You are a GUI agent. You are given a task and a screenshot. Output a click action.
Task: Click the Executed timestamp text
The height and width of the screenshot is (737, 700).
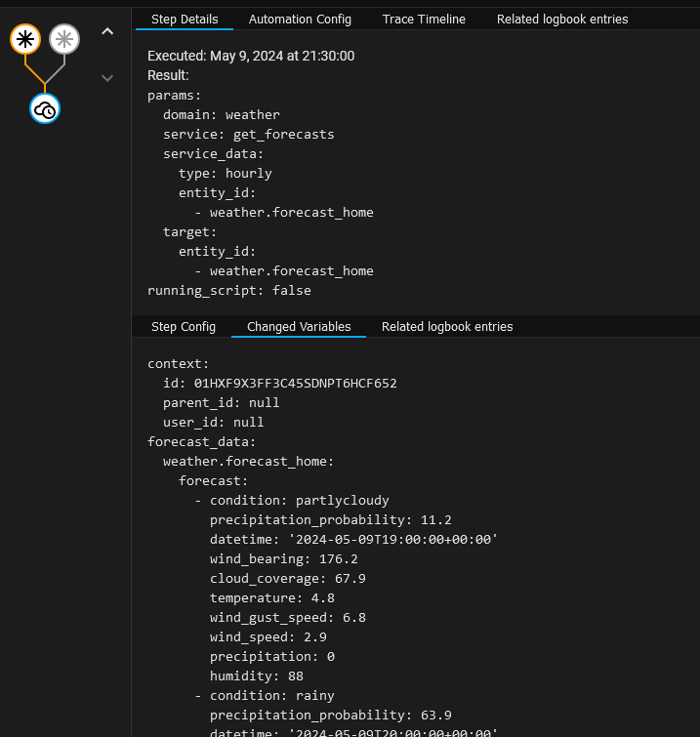click(251, 56)
